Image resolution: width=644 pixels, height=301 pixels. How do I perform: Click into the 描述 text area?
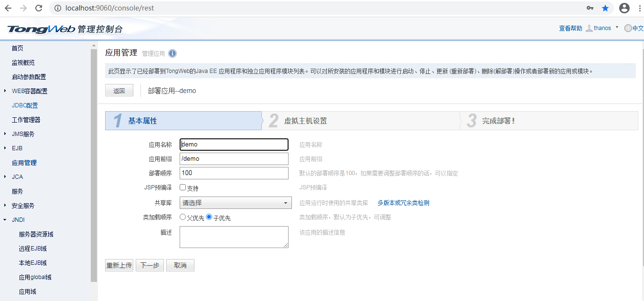pyautogui.click(x=234, y=237)
